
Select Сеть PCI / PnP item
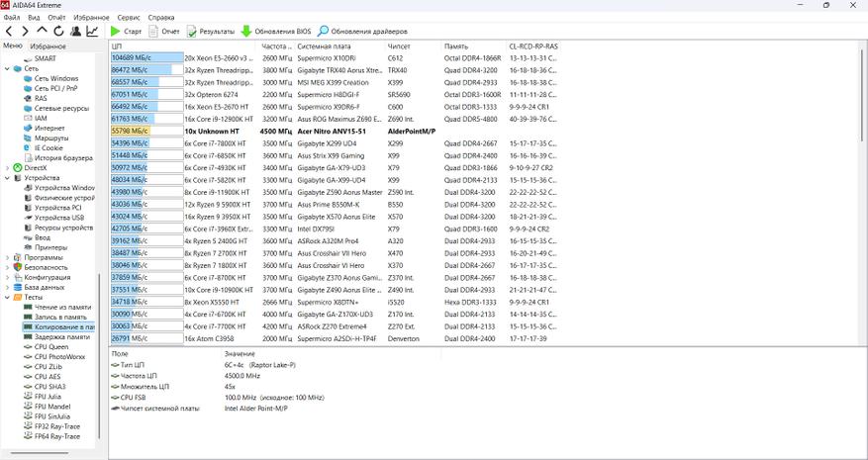(55, 89)
